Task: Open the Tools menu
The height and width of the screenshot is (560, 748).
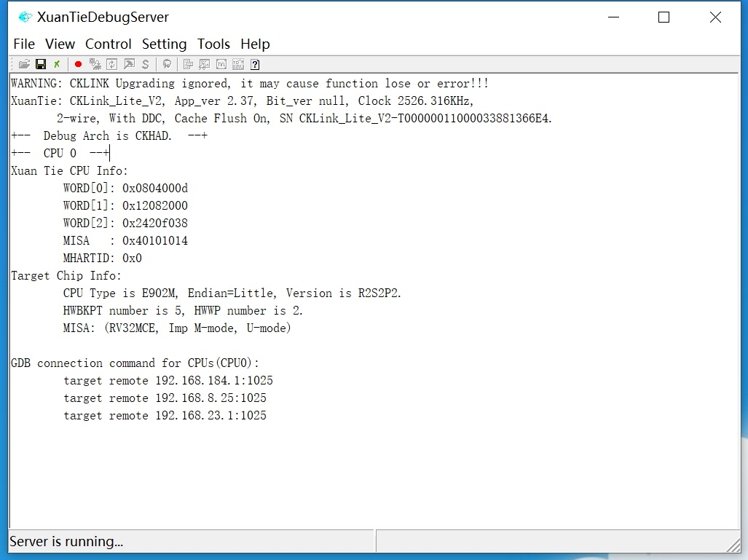Action: point(213,44)
